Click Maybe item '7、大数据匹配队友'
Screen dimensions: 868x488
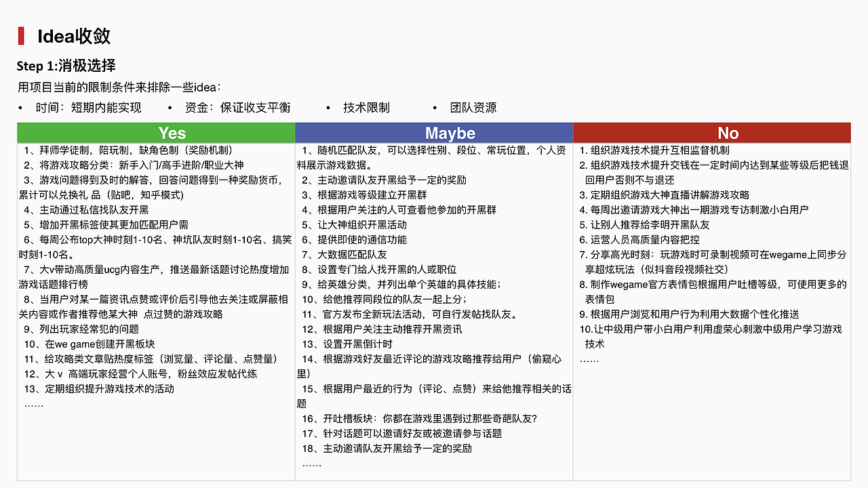tap(344, 255)
